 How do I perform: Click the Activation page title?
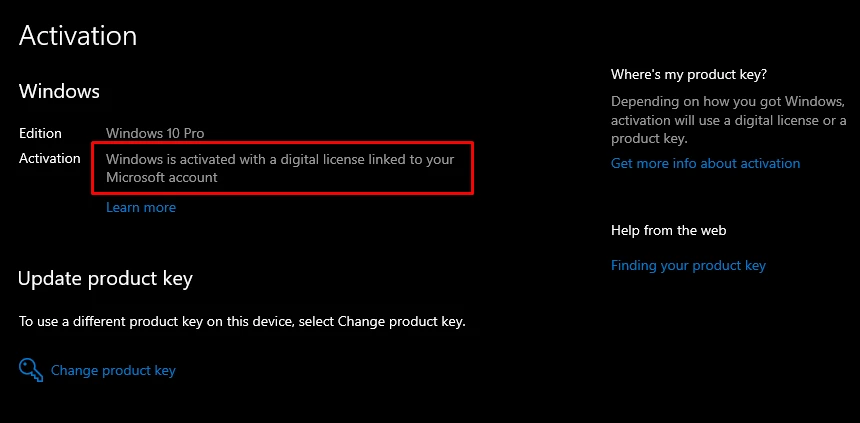[78, 36]
